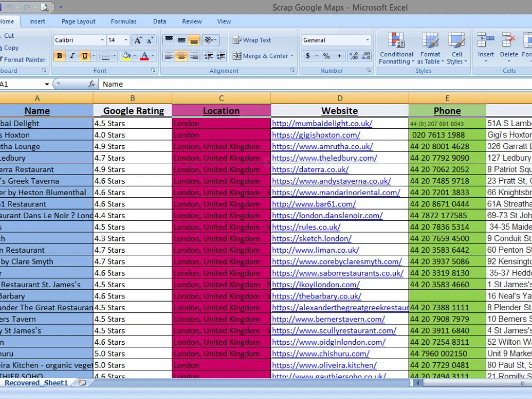Screen dimensions: 532x399
Task: Toggle Bold formatting
Action: (60, 56)
